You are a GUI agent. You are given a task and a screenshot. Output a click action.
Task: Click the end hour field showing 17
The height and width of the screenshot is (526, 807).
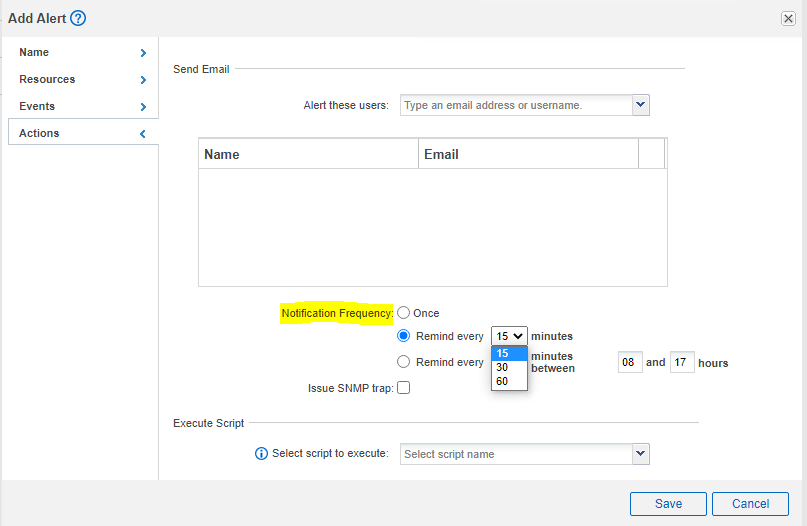tap(682, 363)
